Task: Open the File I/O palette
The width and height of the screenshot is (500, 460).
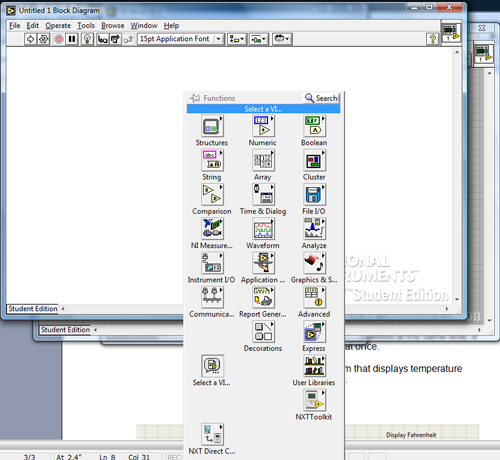Action: tap(314, 195)
